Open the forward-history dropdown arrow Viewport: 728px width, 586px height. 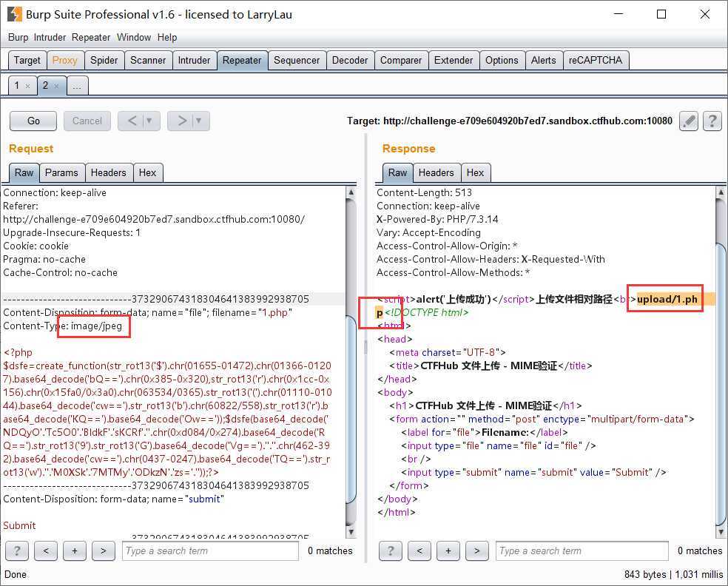(199, 121)
